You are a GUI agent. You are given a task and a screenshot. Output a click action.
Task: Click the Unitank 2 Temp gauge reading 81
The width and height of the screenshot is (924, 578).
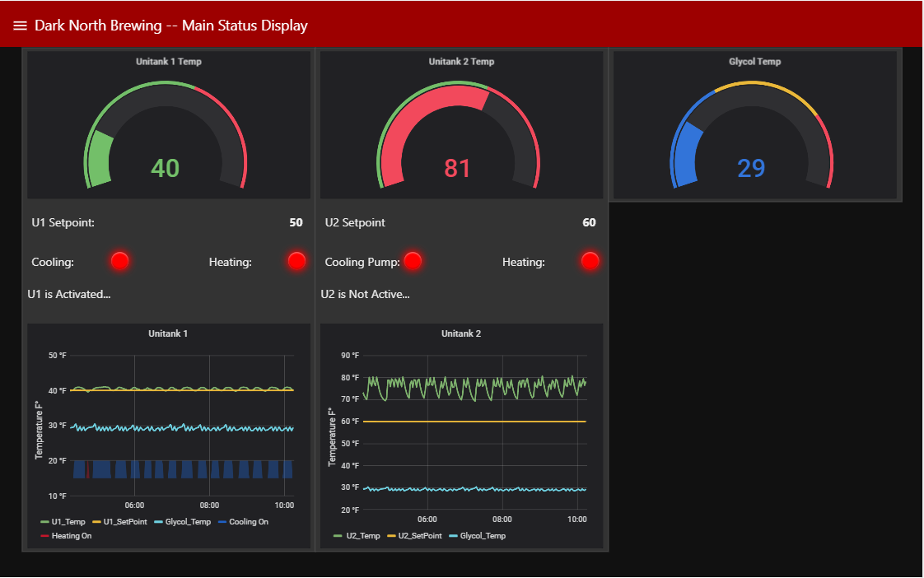458,135
